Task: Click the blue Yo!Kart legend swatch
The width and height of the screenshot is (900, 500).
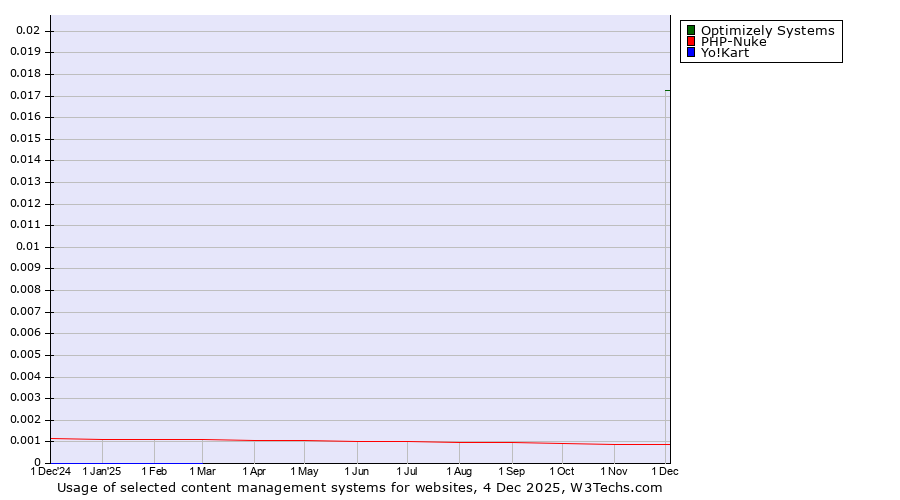Action: click(x=690, y=52)
